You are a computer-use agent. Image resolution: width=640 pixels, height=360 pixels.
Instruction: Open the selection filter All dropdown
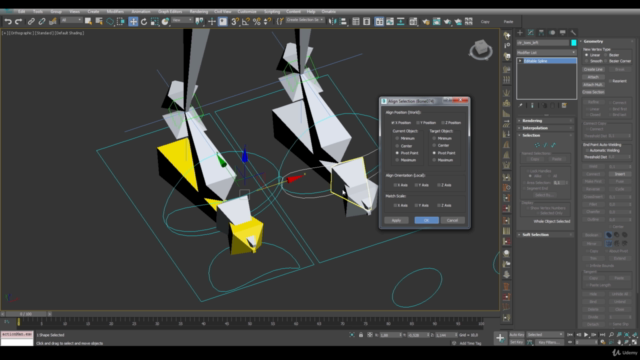tap(71, 20)
